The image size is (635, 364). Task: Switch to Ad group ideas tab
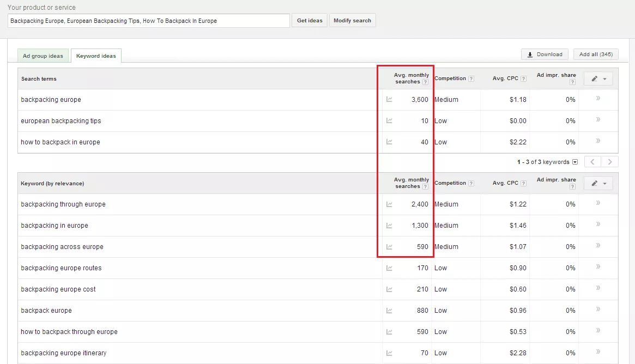point(43,56)
